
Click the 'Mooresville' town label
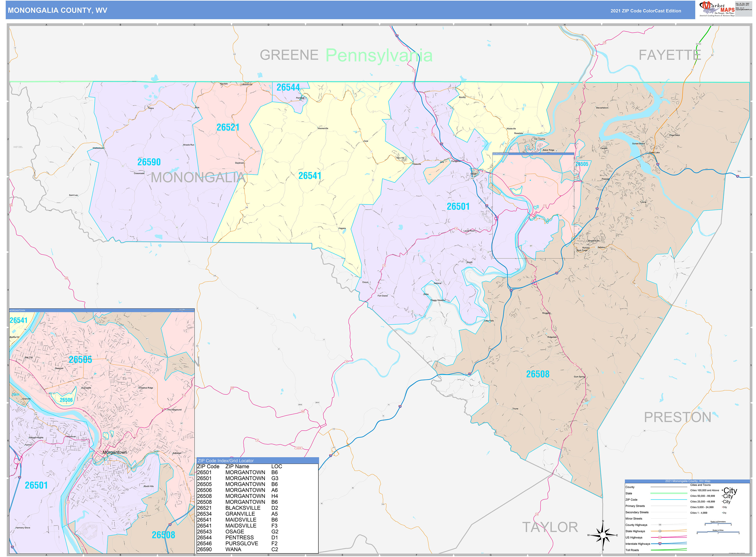point(323,129)
